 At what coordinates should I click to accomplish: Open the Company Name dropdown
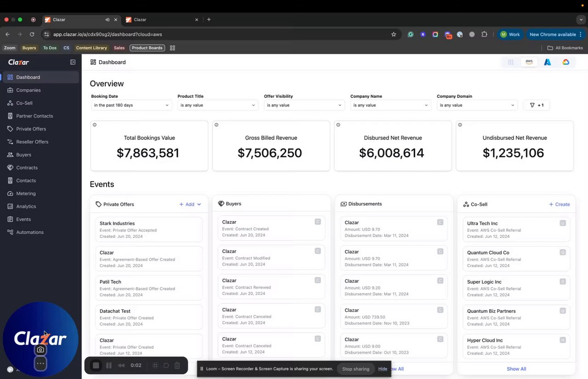point(390,105)
